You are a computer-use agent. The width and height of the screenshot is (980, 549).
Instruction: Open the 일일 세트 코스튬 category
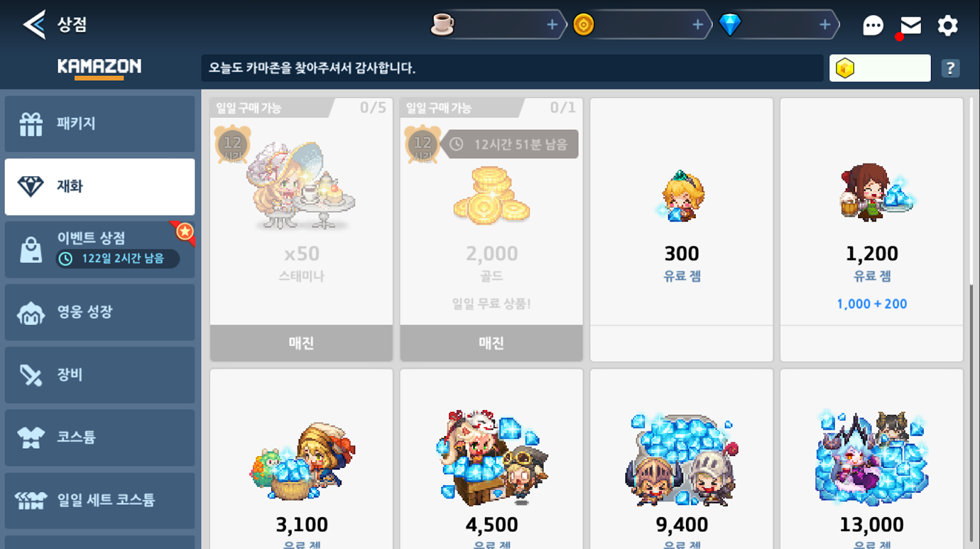(100, 501)
